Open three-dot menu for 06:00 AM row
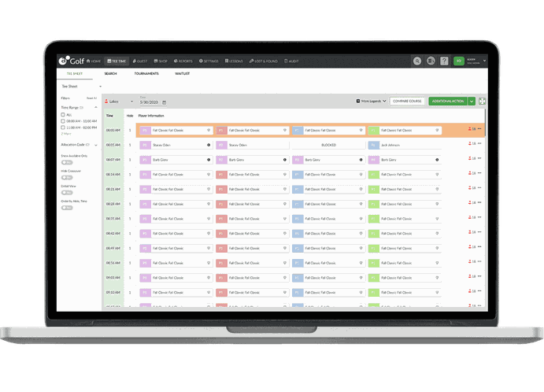 click(x=479, y=130)
